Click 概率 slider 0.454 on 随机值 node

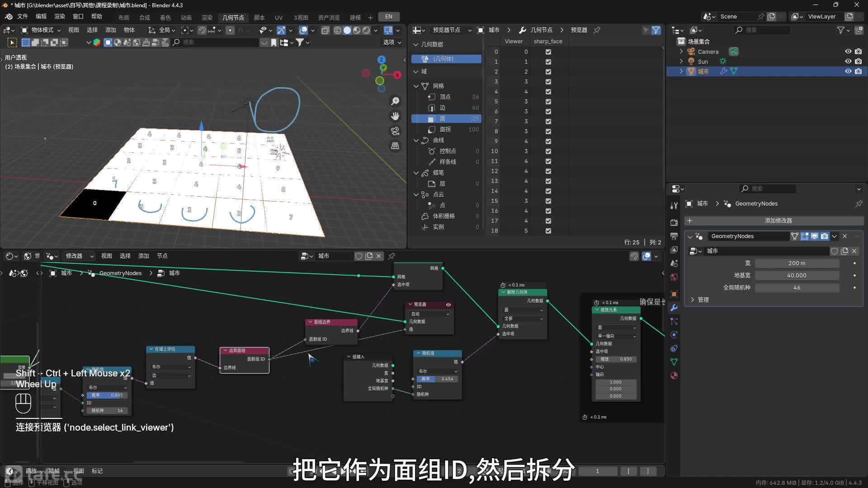pyautogui.click(x=437, y=379)
